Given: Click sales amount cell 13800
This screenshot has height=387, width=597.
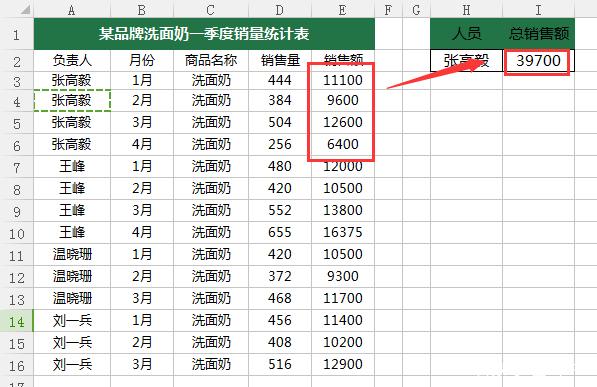Looking at the screenshot, I should 343,210.
